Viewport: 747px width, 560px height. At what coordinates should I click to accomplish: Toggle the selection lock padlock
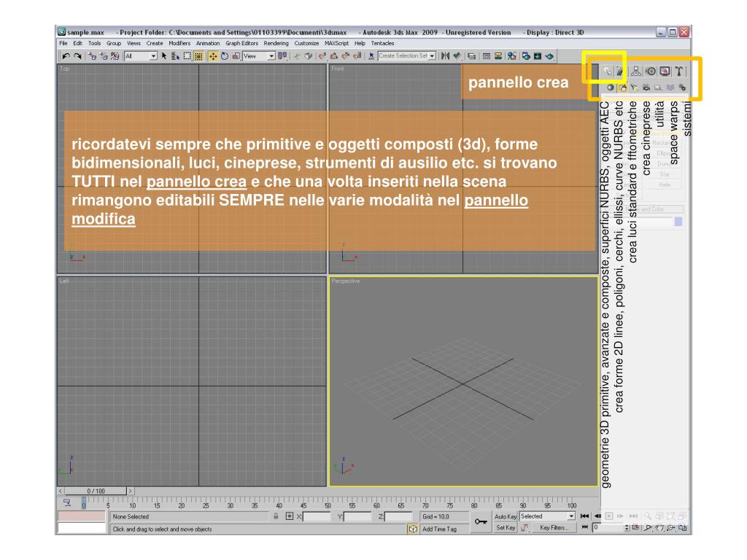276,516
